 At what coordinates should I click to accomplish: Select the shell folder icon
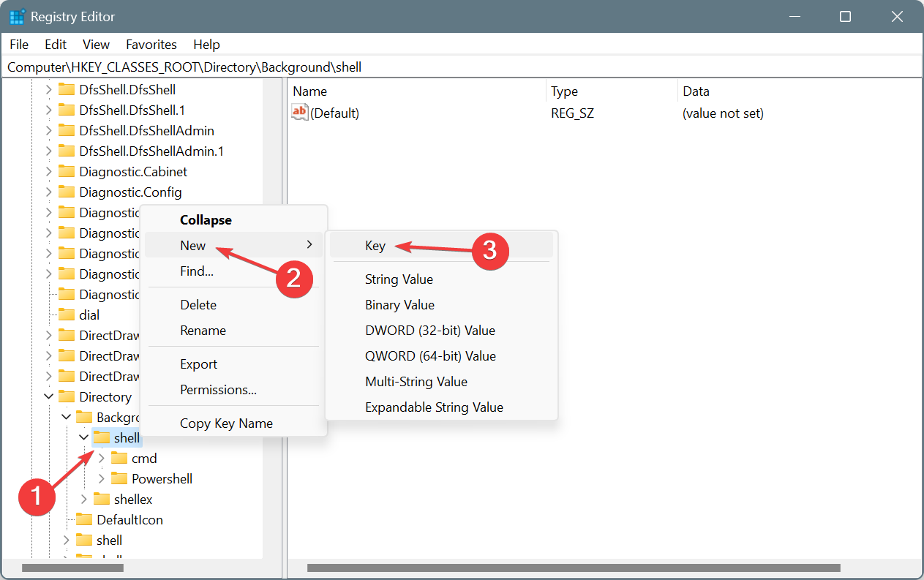pos(102,437)
